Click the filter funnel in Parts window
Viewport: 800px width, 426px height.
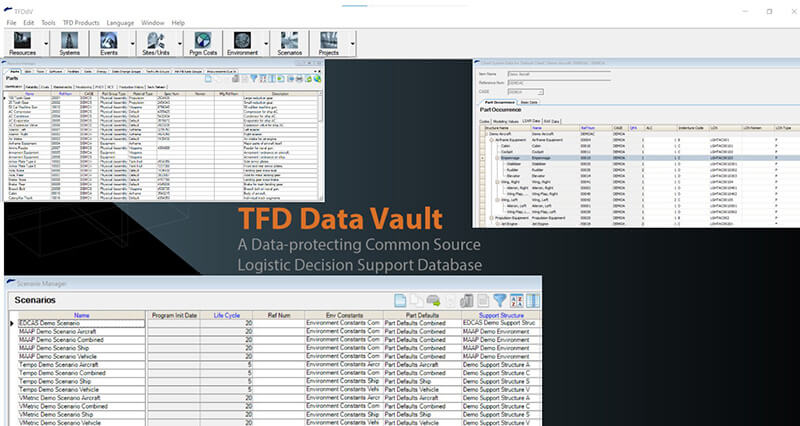click(x=254, y=79)
